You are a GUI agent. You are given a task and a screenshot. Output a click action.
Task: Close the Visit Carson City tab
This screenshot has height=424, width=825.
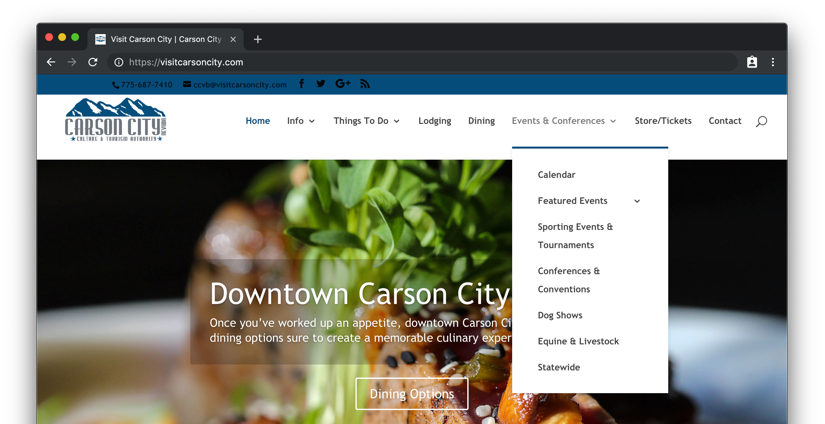point(233,39)
